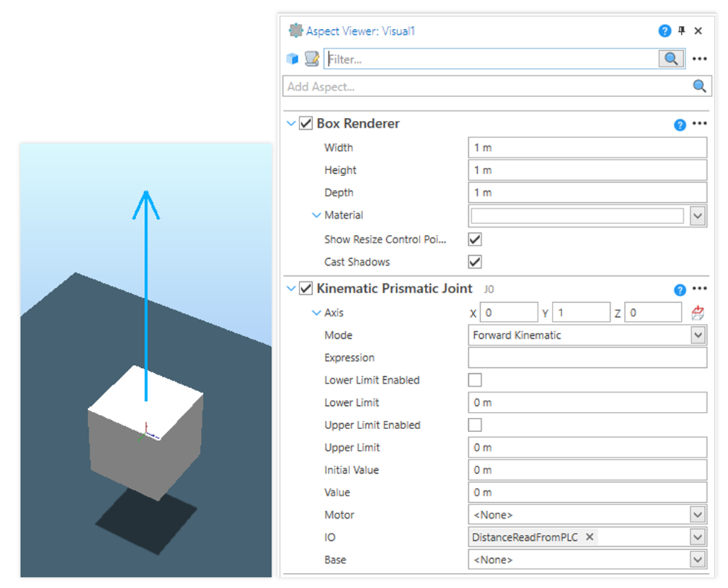This screenshot has width=728, height=588.
Task: Open help for Kinematic Prismatic Joint
Action: click(x=679, y=289)
